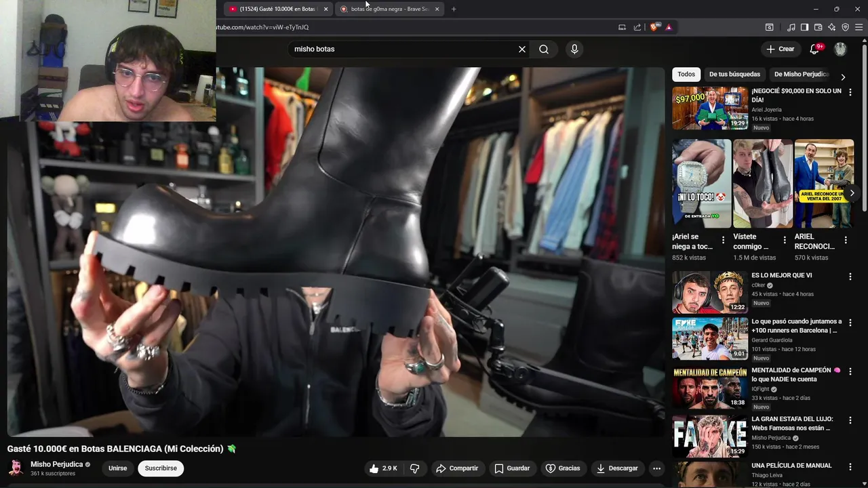The height and width of the screenshot is (488, 868).
Task: Open LA GRAN ESTAFA DEL LUJO video title
Action: (x=792, y=424)
